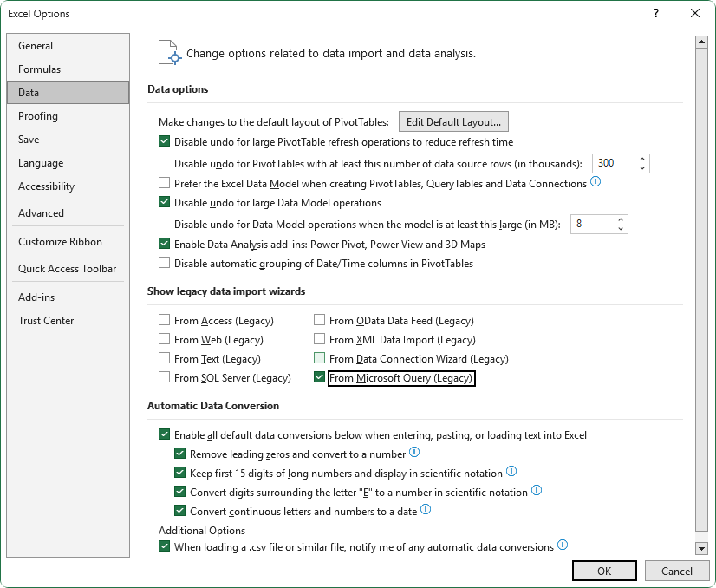Decrease the Data Model size value with the down stepper
Viewport: 716px width, 588px height.
tap(622, 227)
